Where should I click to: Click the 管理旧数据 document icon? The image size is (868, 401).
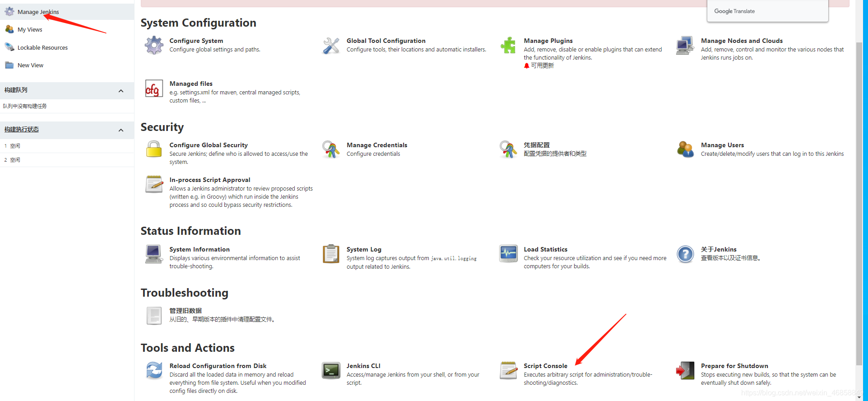pyautogui.click(x=154, y=315)
